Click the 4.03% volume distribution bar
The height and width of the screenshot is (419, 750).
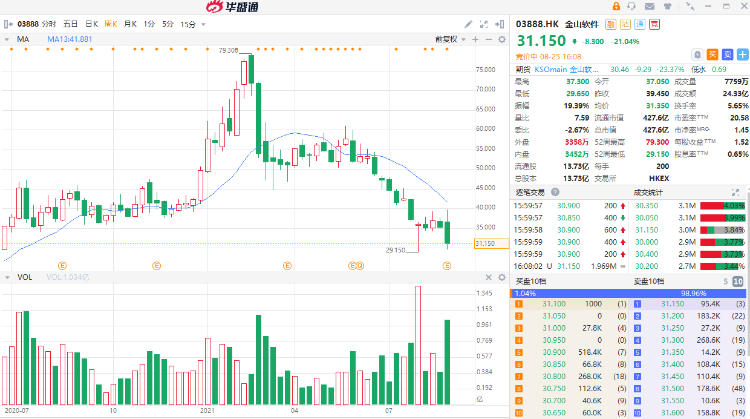pos(722,206)
